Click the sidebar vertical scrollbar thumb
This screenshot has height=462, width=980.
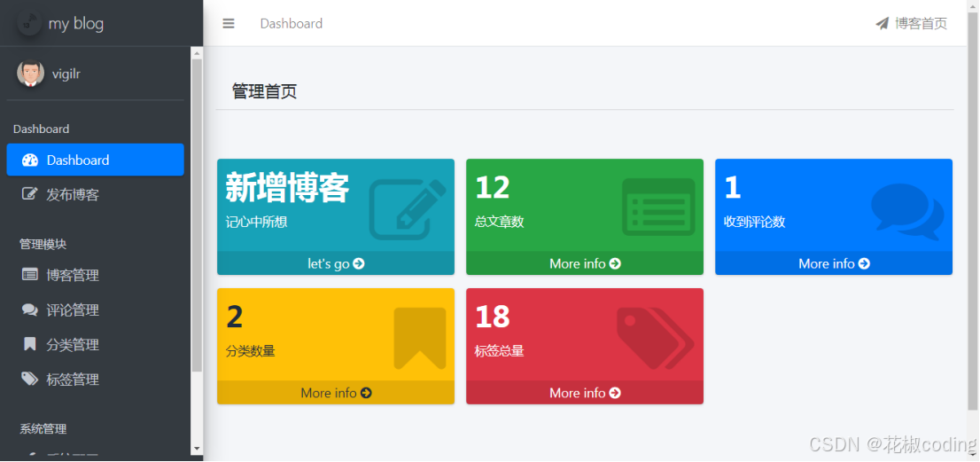(x=197, y=215)
